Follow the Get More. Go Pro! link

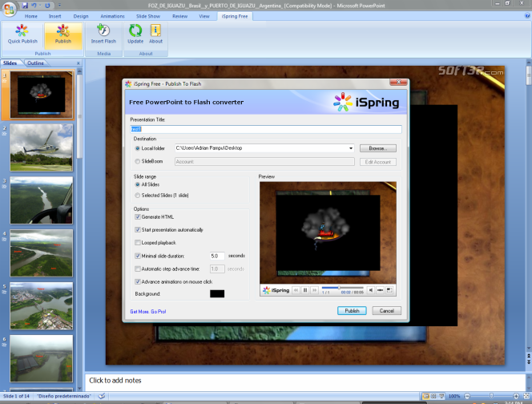(148, 311)
